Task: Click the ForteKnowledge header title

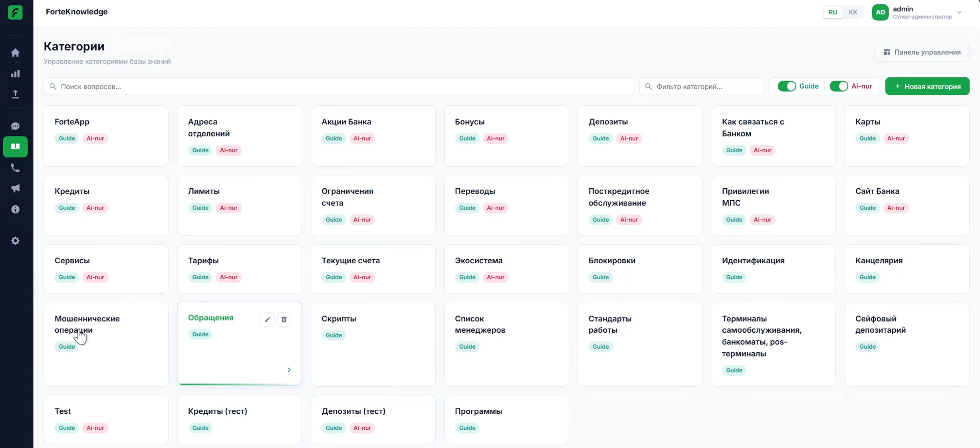Action: (77, 12)
